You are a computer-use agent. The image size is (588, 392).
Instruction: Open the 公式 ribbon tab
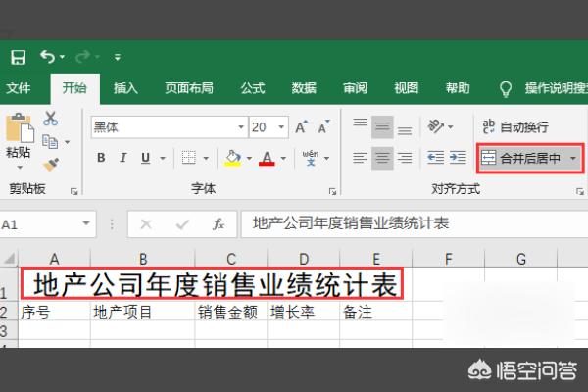252,88
